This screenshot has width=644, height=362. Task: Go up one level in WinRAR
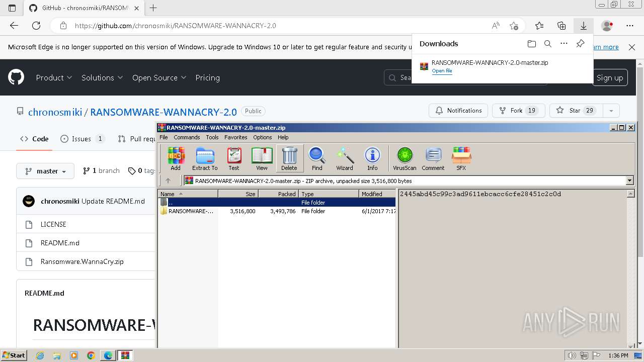[168, 180]
